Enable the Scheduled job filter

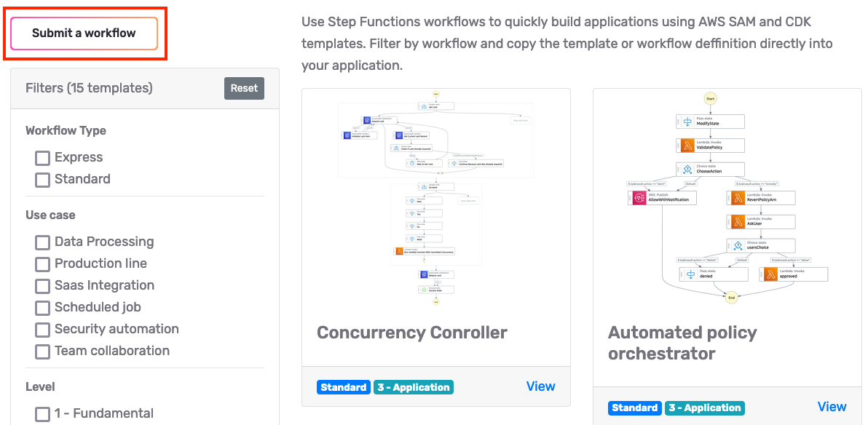(x=43, y=308)
